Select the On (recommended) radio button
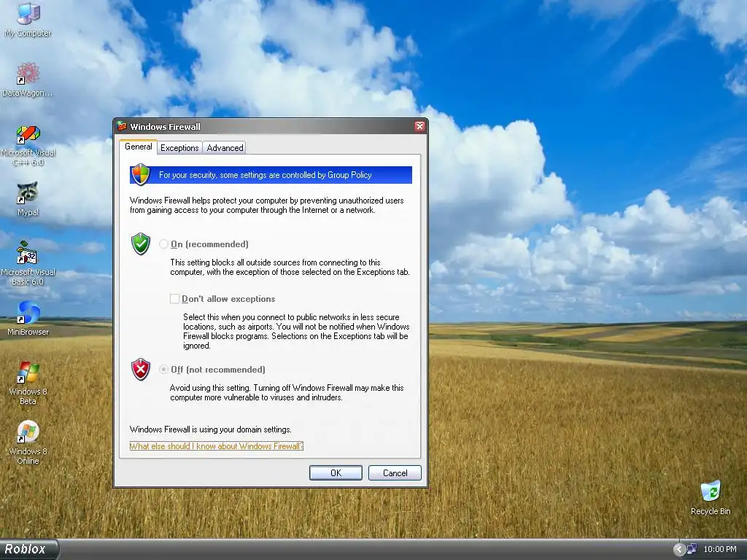Image resolution: width=747 pixels, height=560 pixels. pos(164,244)
